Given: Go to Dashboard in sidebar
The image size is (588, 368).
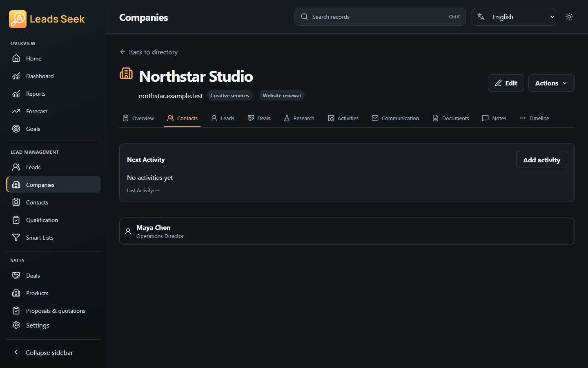Looking at the screenshot, I should [x=53, y=76].
